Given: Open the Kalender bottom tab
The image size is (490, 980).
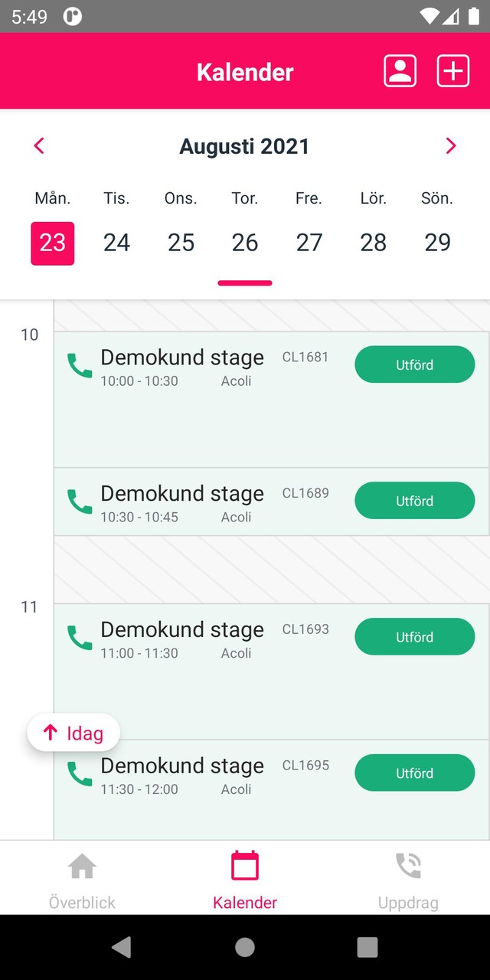Looking at the screenshot, I should [x=245, y=880].
